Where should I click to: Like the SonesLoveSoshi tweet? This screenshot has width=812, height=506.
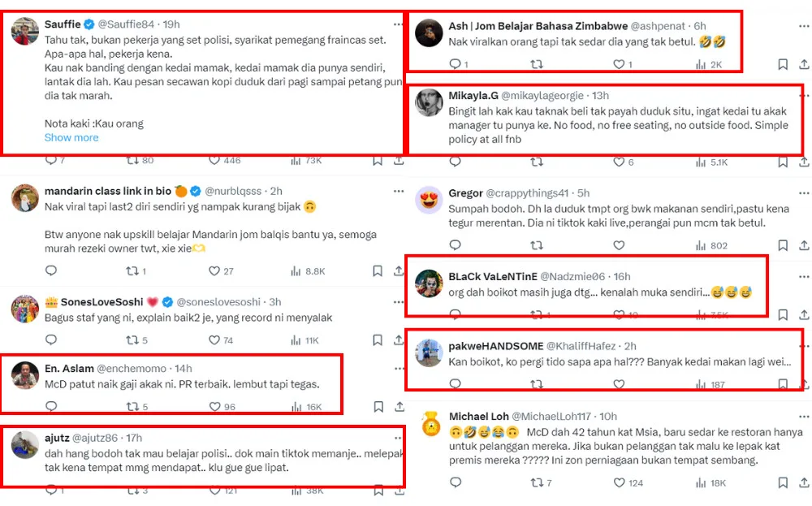click(x=214, y=340)
